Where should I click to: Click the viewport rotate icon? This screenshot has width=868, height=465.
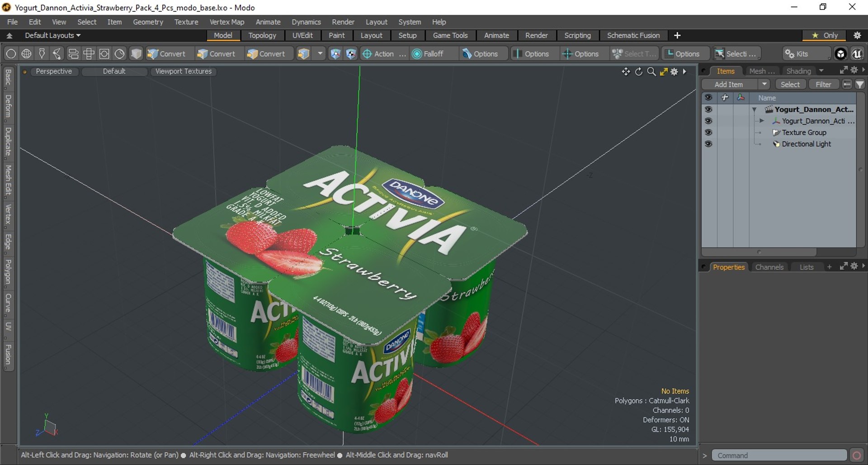pyautogui.click(x=638, y=71)
